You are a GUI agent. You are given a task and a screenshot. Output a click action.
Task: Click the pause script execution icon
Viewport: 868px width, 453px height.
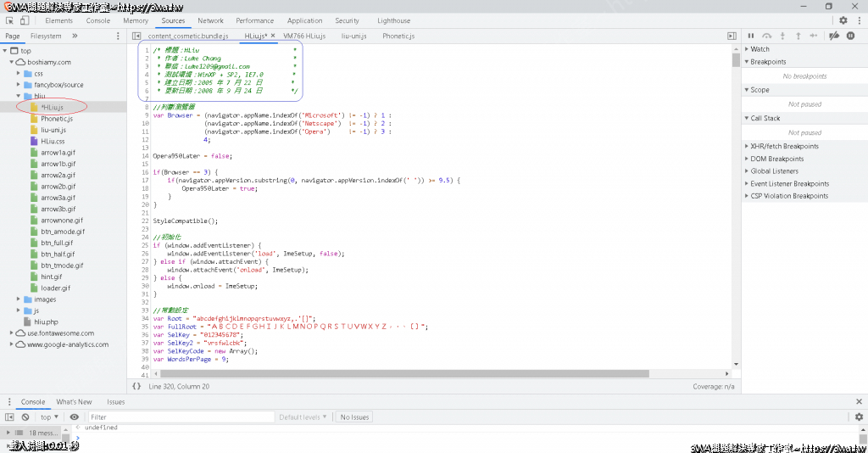(x=750, y=36)
